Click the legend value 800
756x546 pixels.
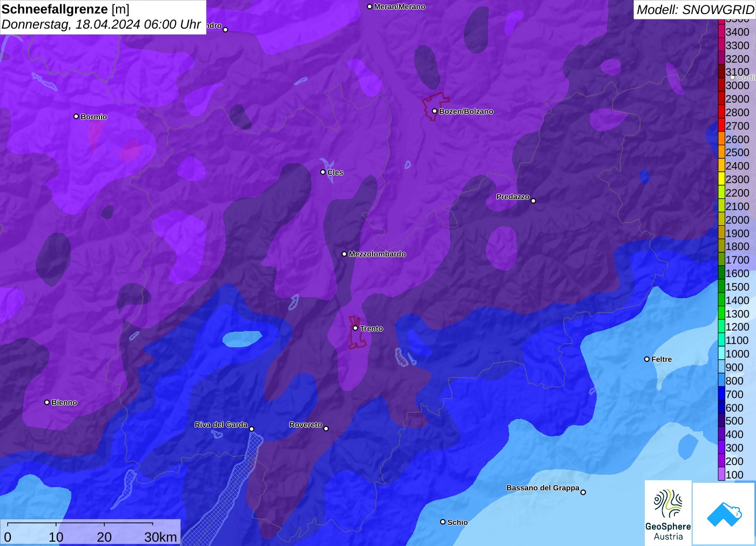tap(734, 381)
